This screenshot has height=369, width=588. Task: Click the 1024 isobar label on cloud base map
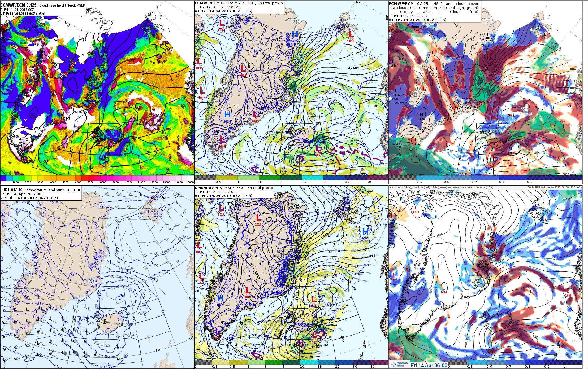click(33, 114)
